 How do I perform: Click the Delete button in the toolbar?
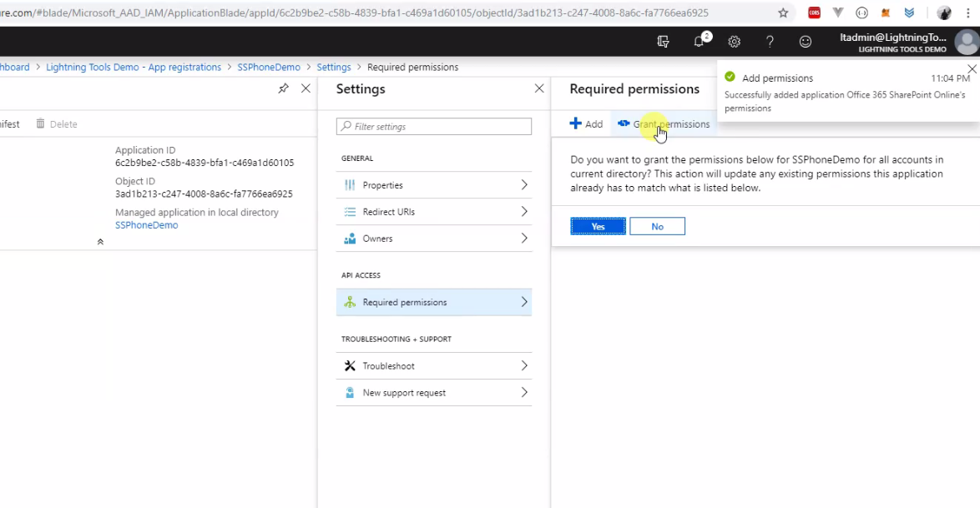pyautogui.click(x=56, y=123)
